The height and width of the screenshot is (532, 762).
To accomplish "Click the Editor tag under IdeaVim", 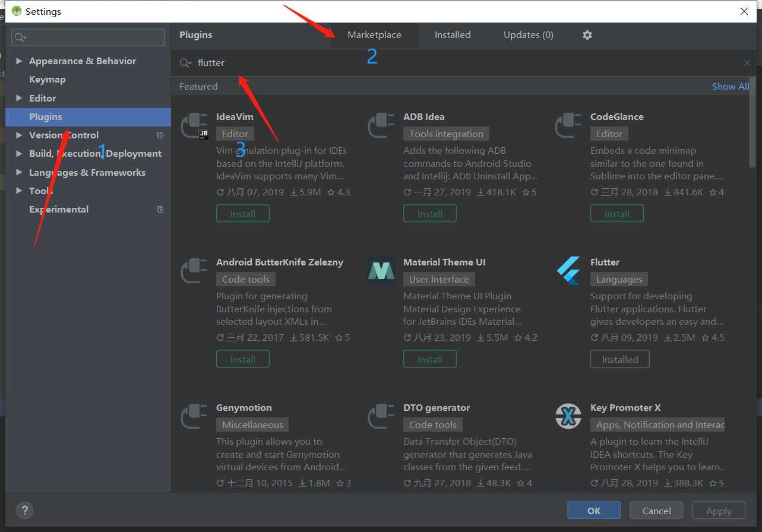I will 235,134.
